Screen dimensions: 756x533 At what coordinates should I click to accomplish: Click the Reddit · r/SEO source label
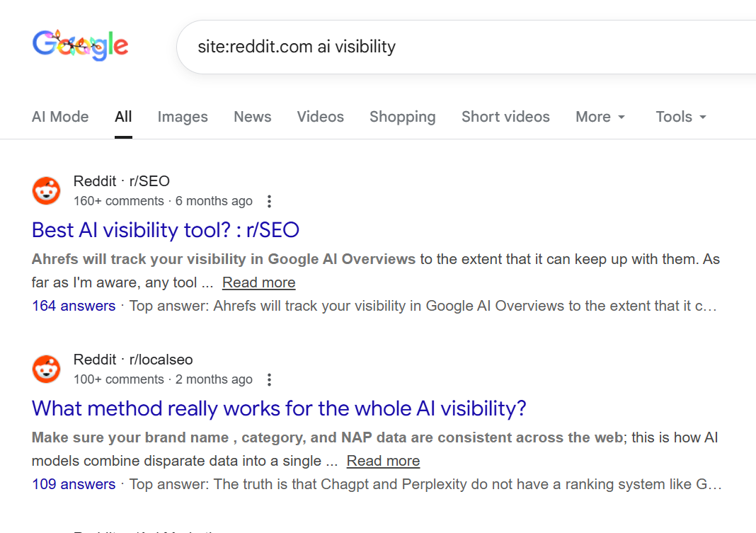pos(121,180)
